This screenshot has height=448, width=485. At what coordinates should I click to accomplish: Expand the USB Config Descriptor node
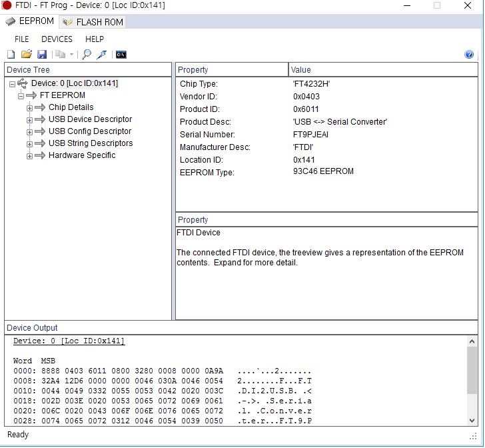(x=29, y=132)
